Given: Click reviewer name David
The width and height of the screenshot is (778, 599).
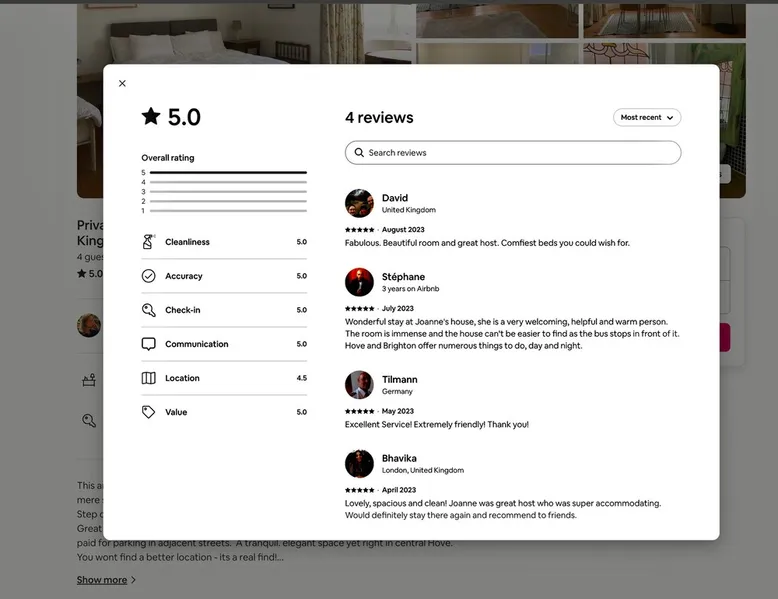Looking at the screenshot, I should click(395, 198).
